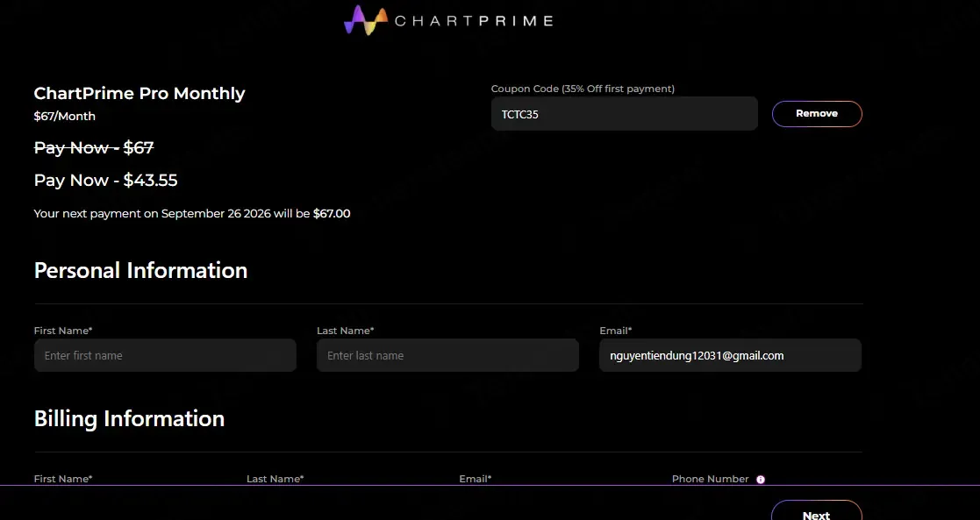Click the Personal Information Last Name field
Image resolution: width=980 pixels, height=520 pixels.
[x=448, y=356]
